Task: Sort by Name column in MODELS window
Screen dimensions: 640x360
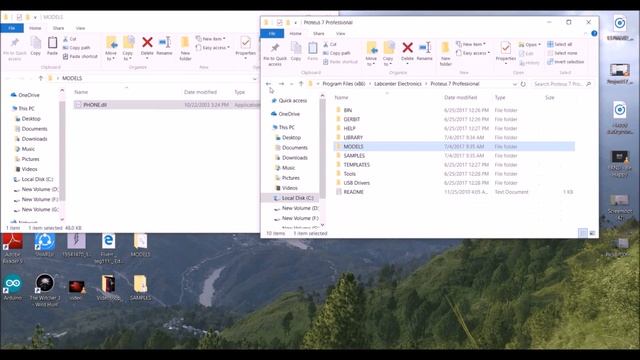Action: coord(81,92)
